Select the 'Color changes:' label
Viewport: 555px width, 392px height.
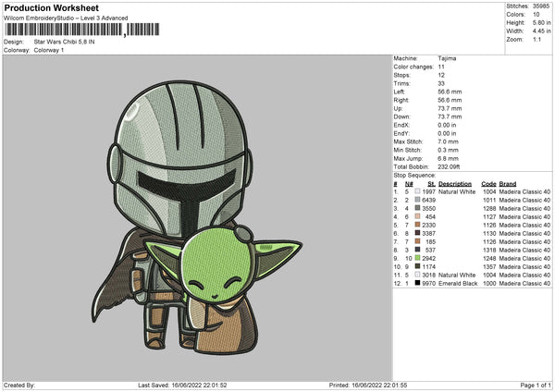(x=413, y=67)
